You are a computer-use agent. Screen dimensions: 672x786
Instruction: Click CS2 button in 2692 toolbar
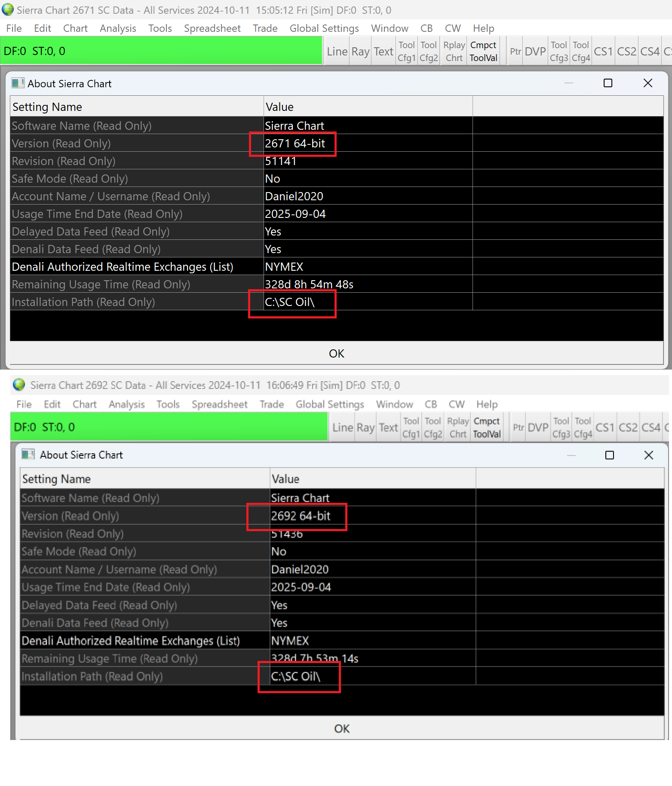pos(628,428)
